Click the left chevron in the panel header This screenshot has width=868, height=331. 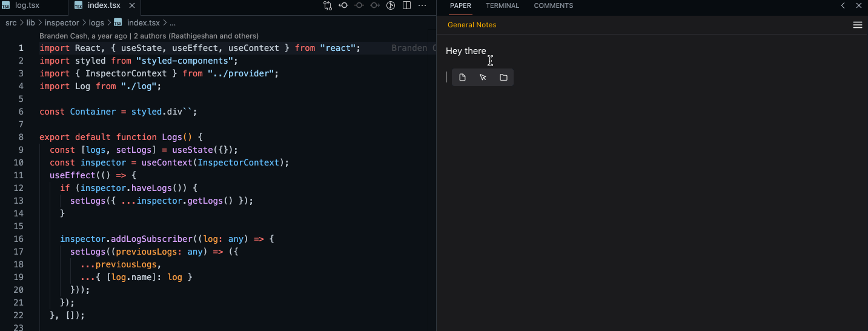click(843, 5)
